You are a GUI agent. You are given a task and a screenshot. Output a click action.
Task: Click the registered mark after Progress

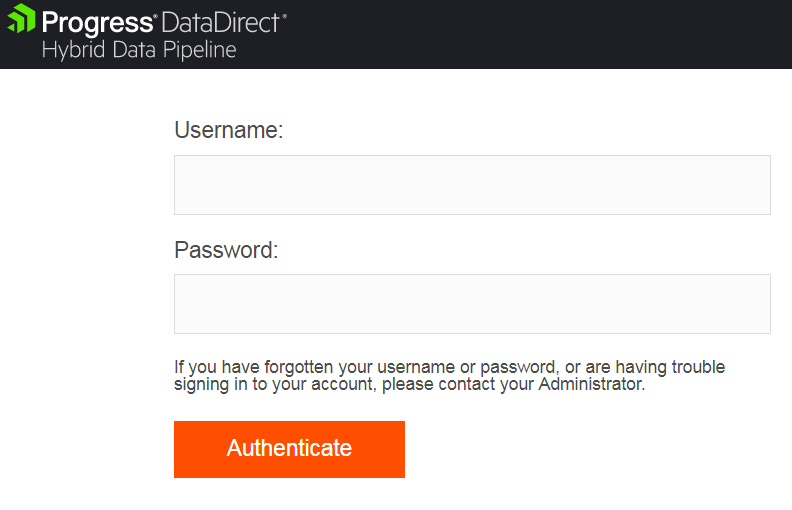coord(154,15)
